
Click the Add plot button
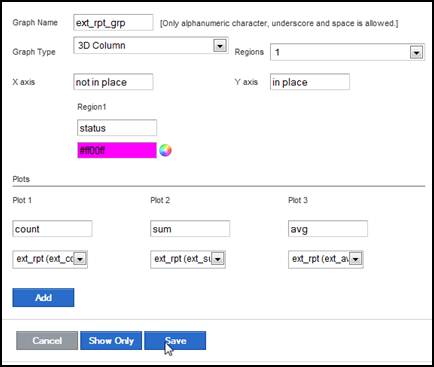click(43, 298)
